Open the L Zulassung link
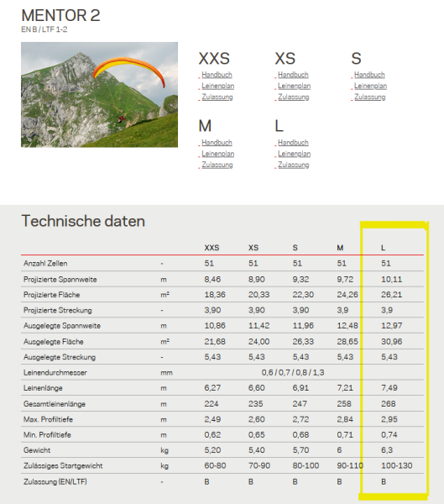Viewport: 444px width, 504px height. click(293, 165)
